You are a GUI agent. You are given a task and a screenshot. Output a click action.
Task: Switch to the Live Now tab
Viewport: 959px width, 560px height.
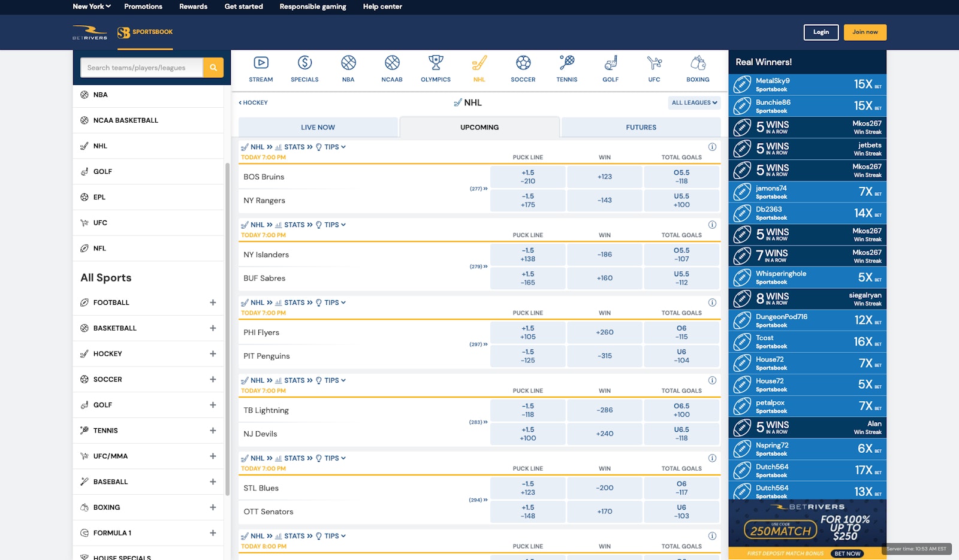pos(318,128)
